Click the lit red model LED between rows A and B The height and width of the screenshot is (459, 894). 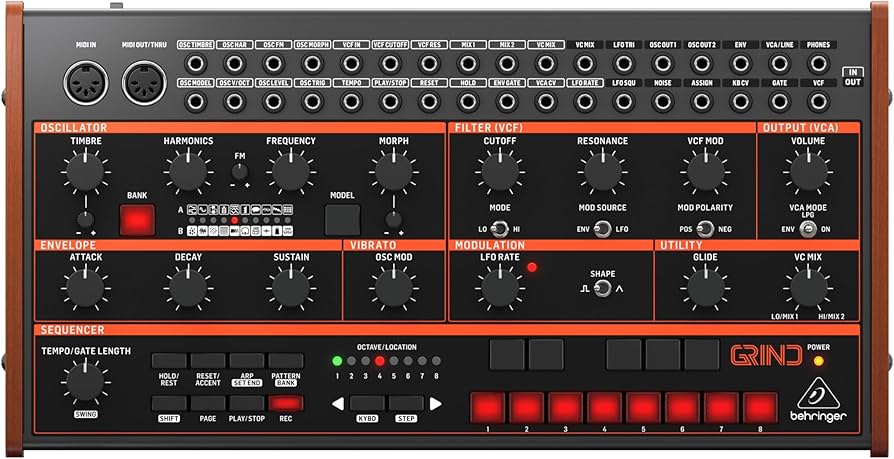click(x=234, y=220)
